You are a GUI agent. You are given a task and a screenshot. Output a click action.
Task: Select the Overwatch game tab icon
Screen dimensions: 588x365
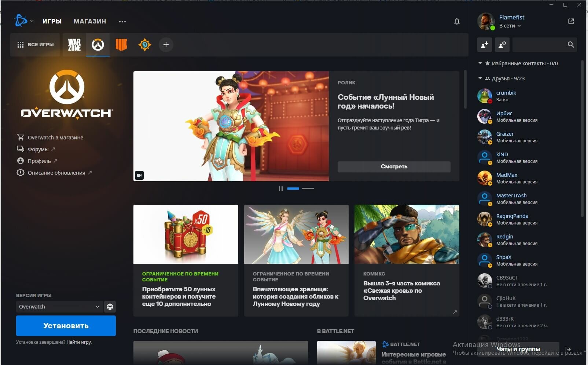98,45
